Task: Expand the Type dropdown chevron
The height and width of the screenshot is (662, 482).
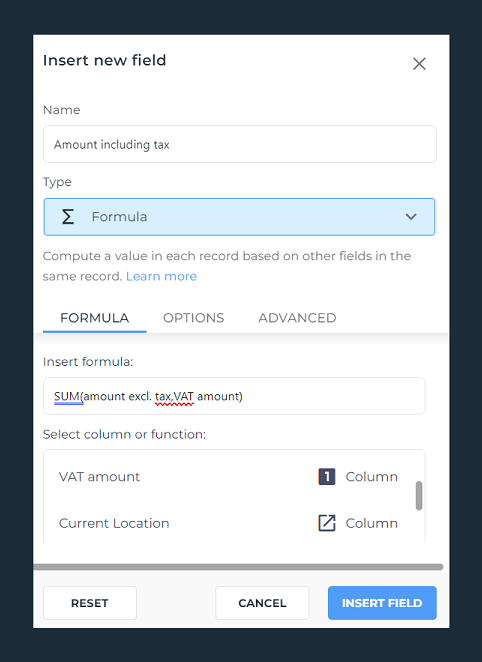Action: click(411, 217)
